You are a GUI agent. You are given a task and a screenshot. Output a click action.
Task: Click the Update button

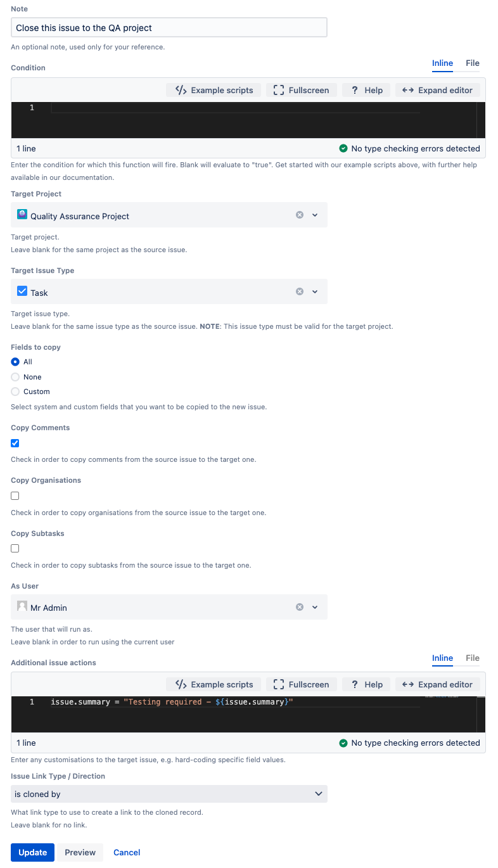pos(32,852)
